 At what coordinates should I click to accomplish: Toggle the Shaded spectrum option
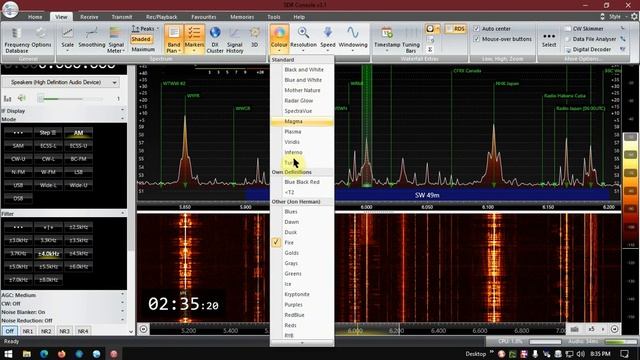[x=141, y=39]
